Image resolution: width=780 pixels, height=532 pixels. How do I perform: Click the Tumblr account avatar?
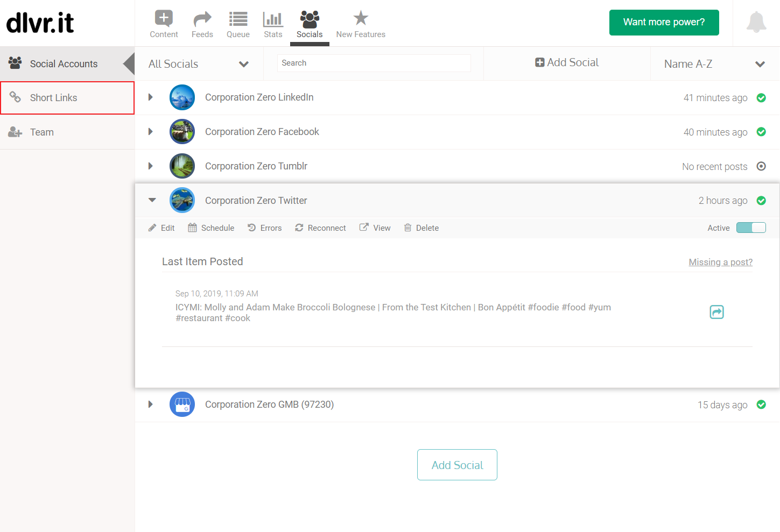click(182, 166)
